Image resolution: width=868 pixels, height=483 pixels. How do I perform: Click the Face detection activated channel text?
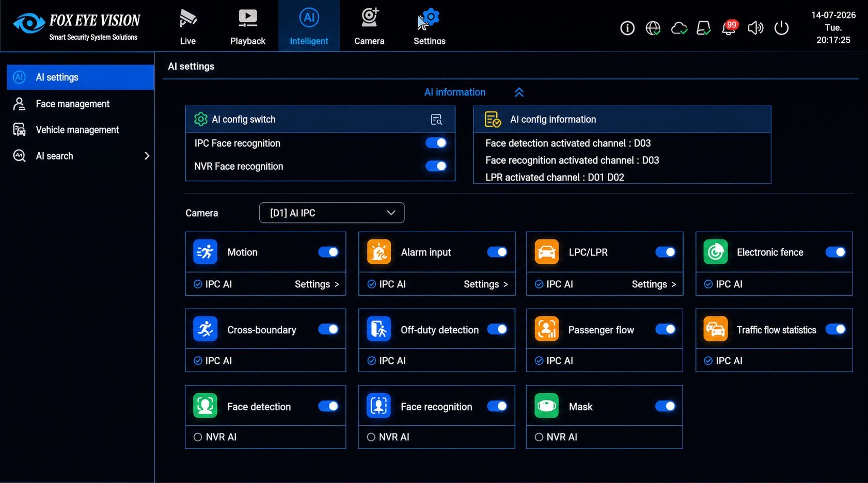pos(568,143)
